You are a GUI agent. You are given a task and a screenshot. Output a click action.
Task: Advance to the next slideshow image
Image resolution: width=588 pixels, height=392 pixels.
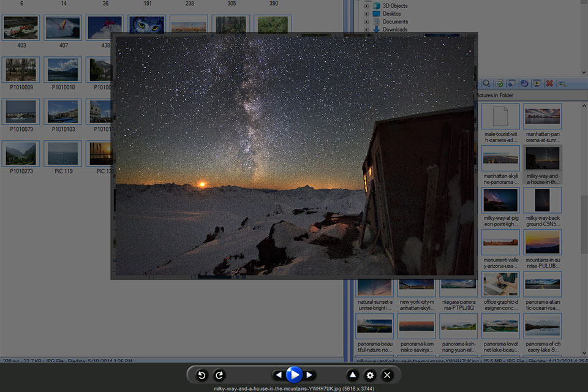(x=310, y=375)
